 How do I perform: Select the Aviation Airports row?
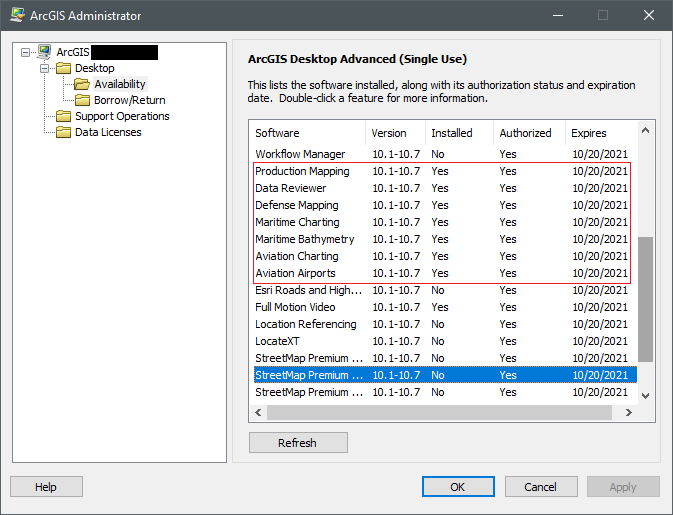pyautogui.click(x=443, y=273)
